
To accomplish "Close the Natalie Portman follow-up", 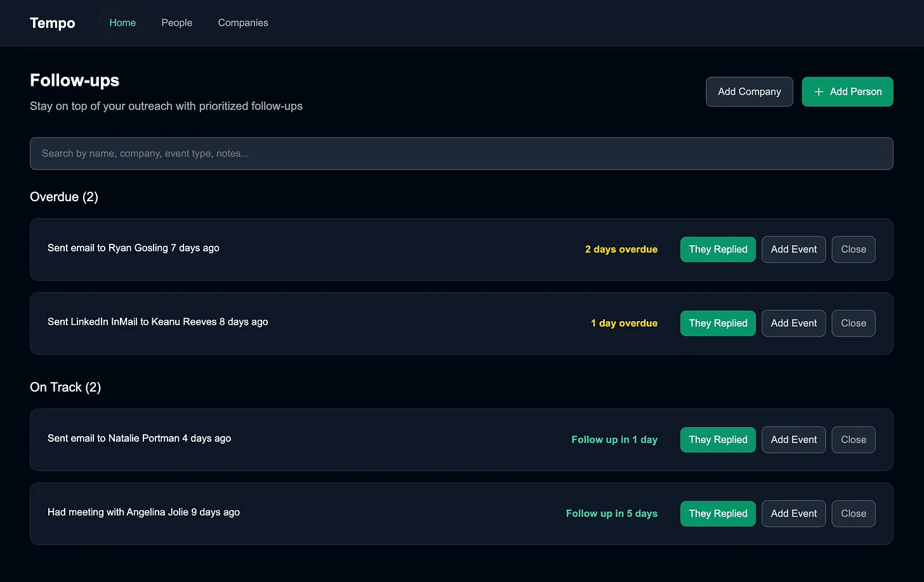I will [x=853, y=440].
